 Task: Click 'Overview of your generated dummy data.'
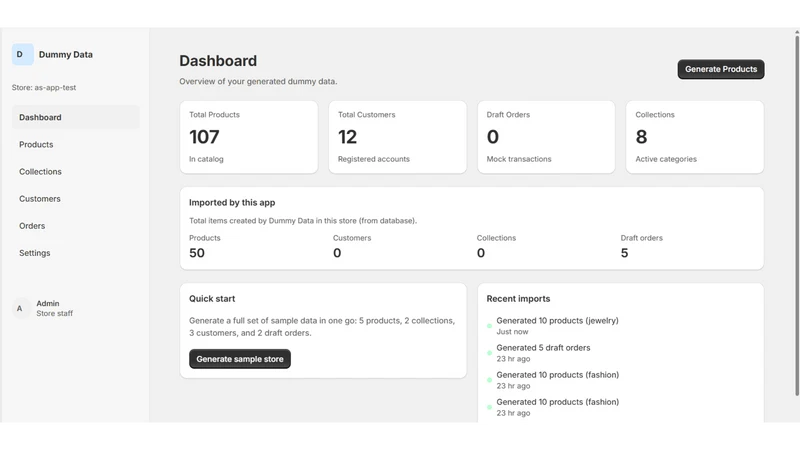point(258,81)
